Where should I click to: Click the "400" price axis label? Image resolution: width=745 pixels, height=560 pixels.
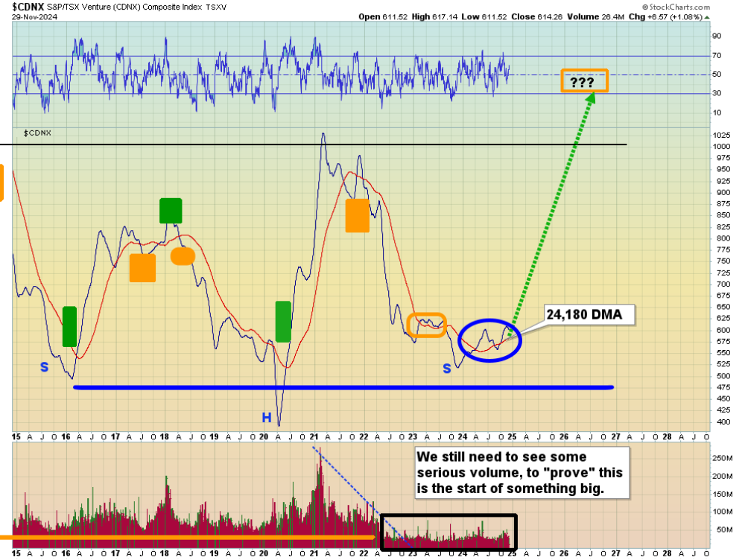coord(723,422)
